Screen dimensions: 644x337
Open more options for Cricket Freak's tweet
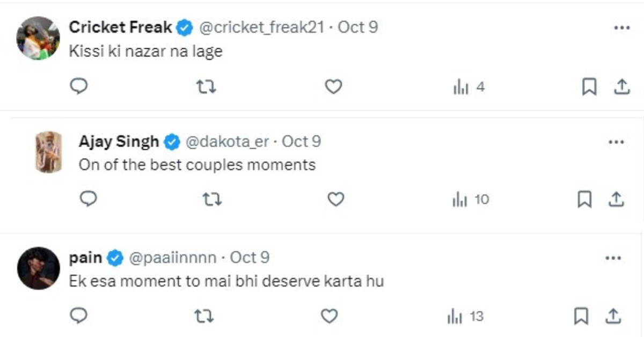[x=621, y=28]
